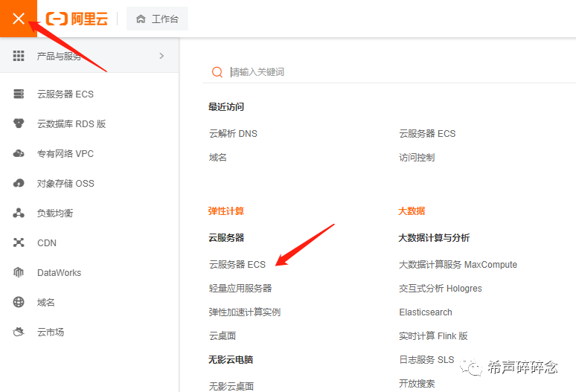576x392 pixels.
Task: Open 云桌面 link
Action: (x=223, y=336)
